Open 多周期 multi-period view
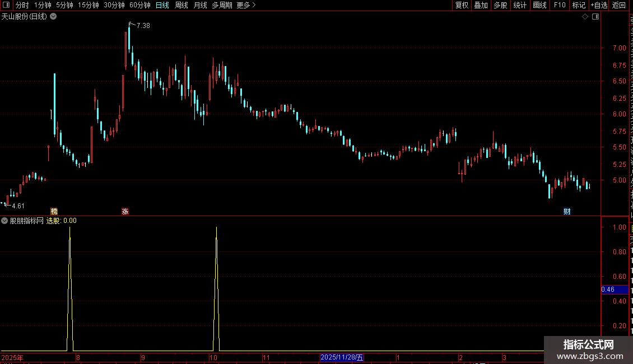 (x=222, y=5)
